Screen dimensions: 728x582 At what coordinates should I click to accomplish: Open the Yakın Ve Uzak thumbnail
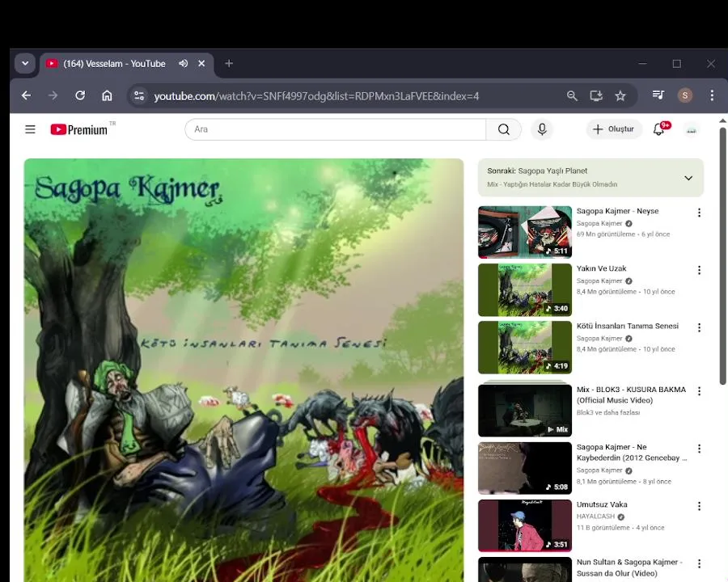pyautogui.click(x=525, y=289)
